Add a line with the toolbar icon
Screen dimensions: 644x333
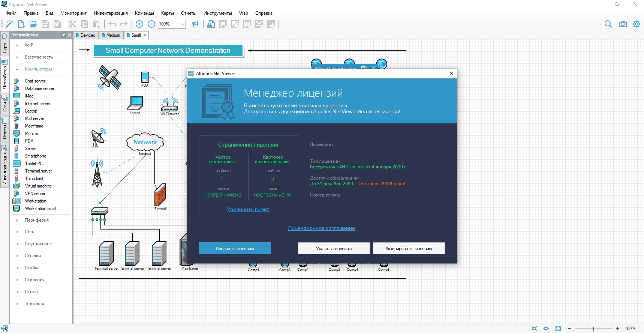pyautogui.click(x=235, y=24)
